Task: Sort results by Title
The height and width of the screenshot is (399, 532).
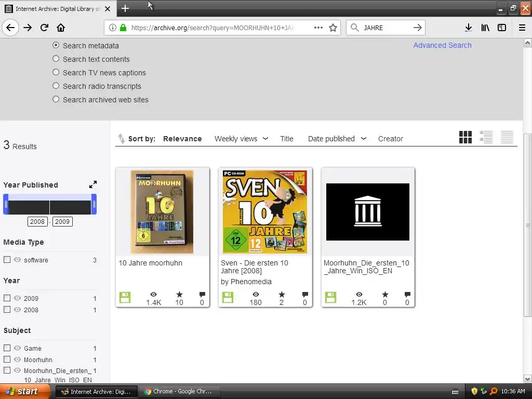Action: (287, 139)
